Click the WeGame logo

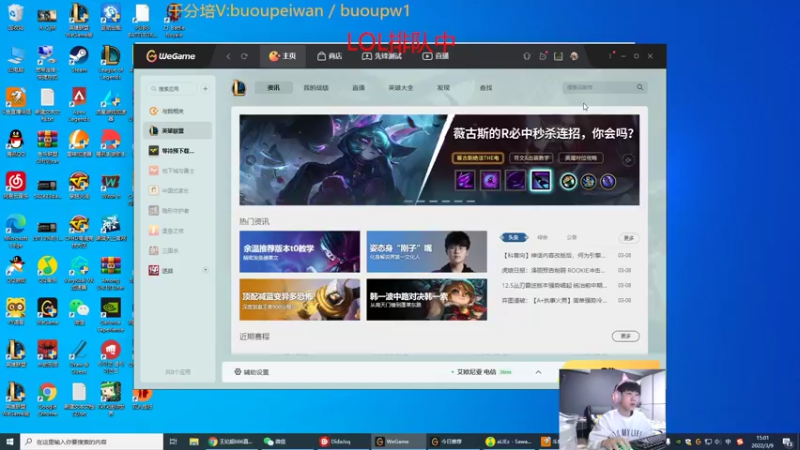pos(170,56)
